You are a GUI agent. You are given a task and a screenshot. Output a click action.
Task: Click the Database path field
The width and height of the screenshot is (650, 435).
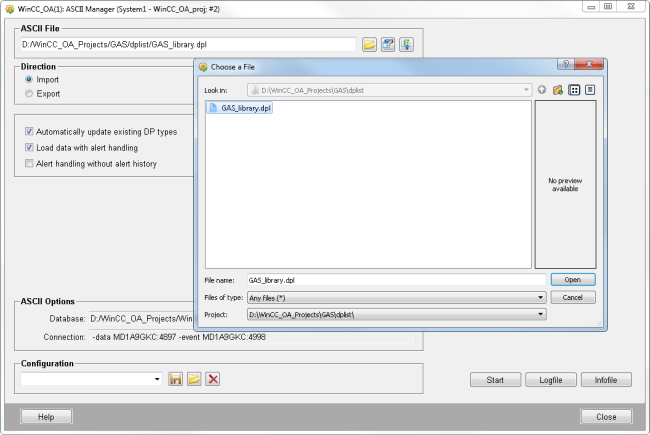pyautogui.click(x=141, y=318)
